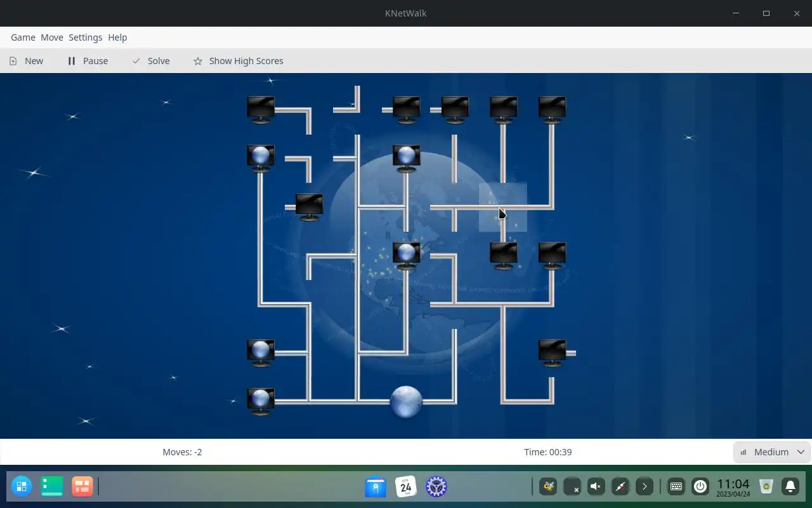Open the Settings menu
The height and width of the screenshot is (508, 812).
[86, 37]
